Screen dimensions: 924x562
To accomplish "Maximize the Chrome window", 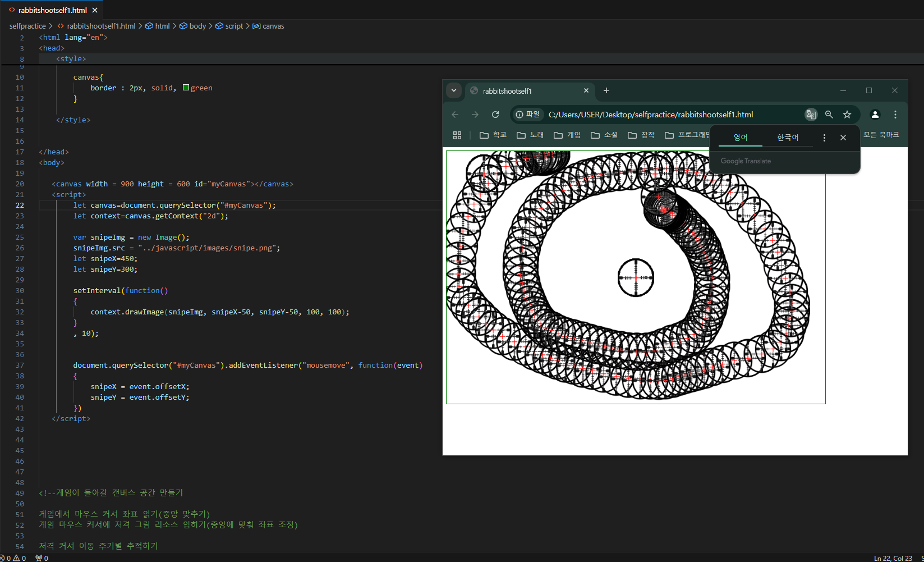I will (869, 90).
